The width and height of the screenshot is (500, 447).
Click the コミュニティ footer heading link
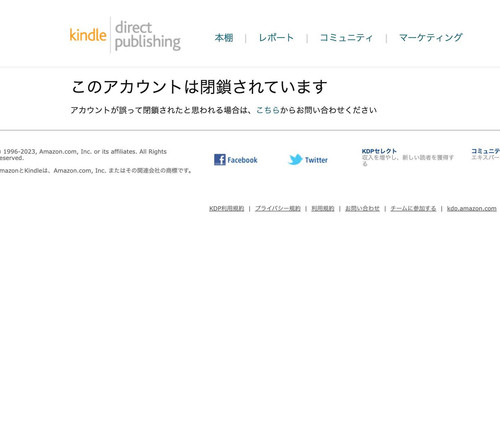point(486,151)
